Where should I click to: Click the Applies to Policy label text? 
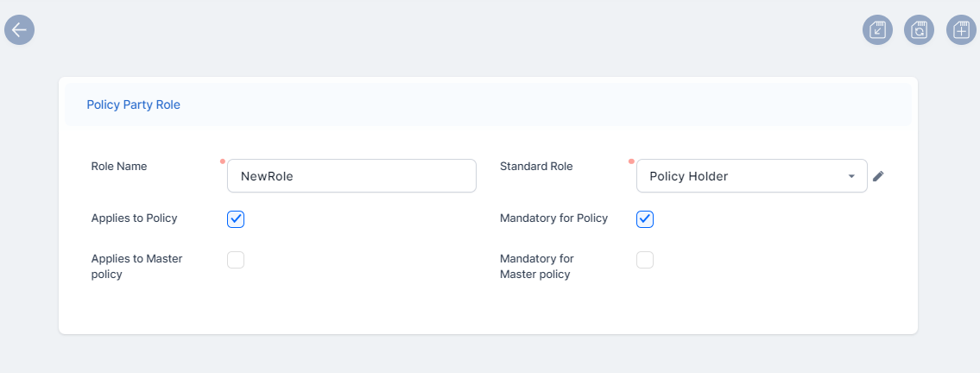coord(134,218)
